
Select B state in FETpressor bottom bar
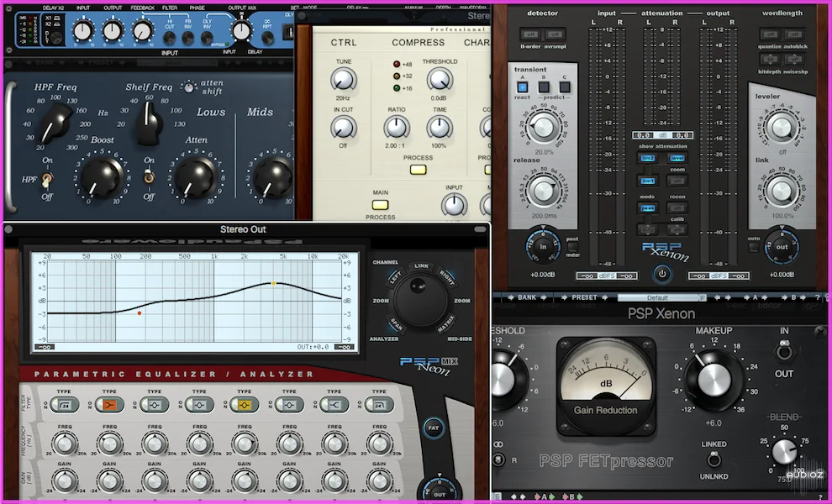[x=572, y=497]
